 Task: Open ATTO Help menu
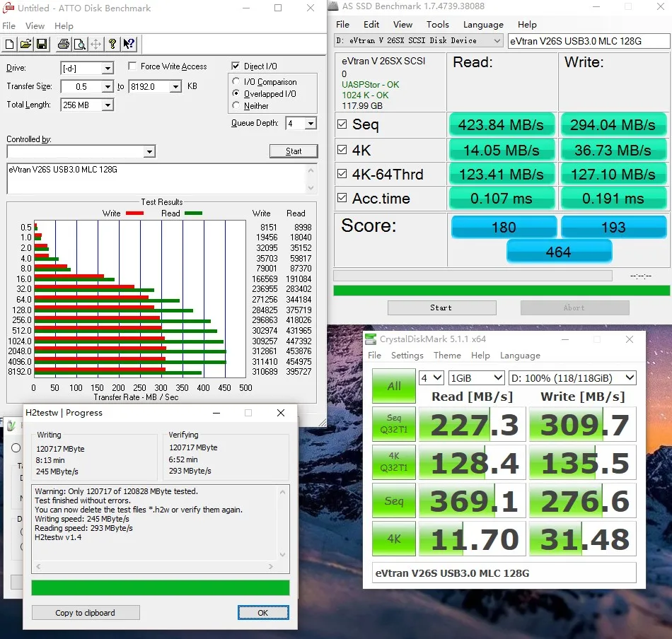pyautogui.click(x=64, y=25)
